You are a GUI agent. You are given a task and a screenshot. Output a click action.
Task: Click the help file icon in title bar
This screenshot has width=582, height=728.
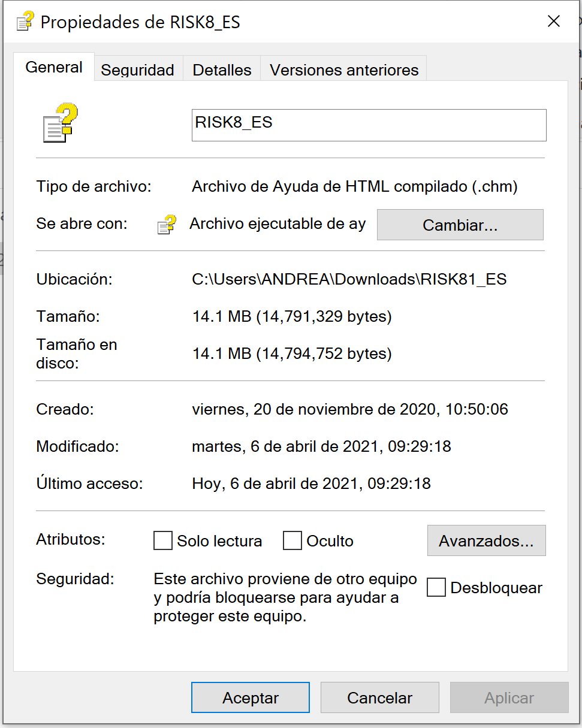pyautogui.click(x=25, y=22)
